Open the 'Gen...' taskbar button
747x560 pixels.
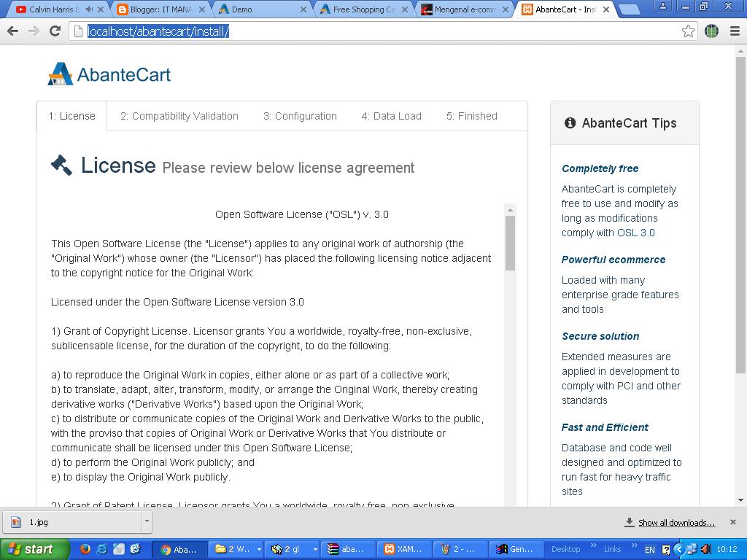pyautogui.click(x=515, y=550)
